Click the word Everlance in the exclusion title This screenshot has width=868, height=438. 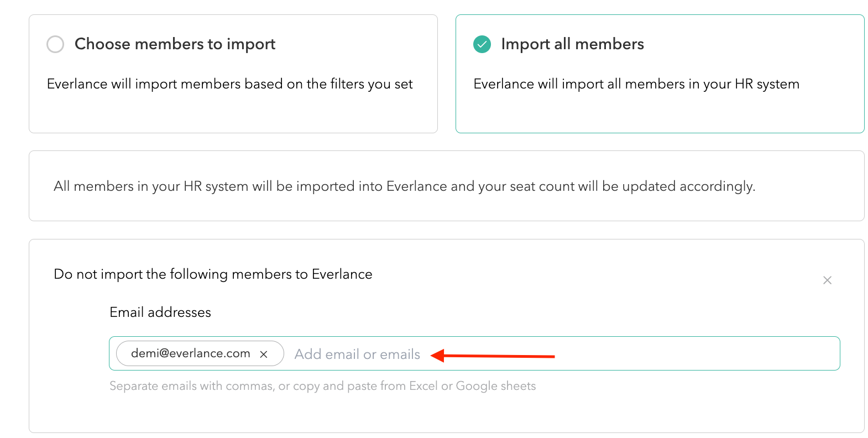click(x=342, y=274)
